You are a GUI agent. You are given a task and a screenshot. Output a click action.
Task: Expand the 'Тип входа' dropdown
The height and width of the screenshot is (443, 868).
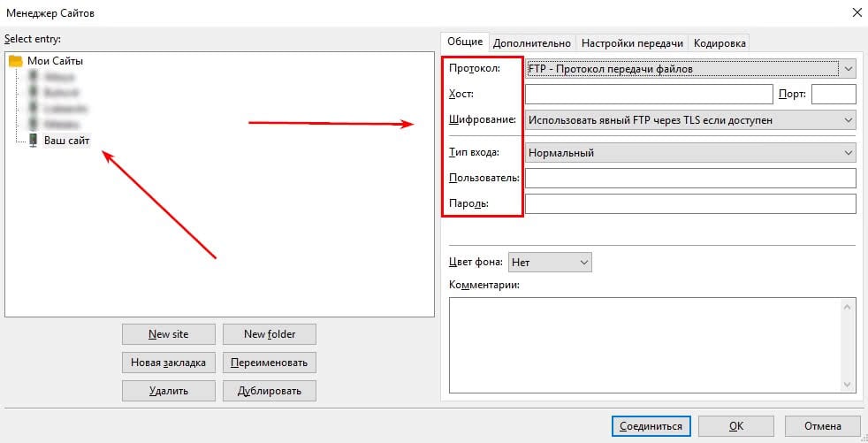(690, 153)
